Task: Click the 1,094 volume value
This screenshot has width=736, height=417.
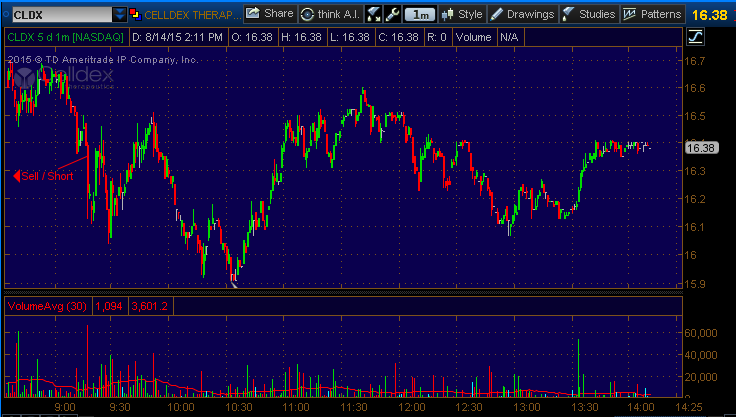Action: [109, 306]
